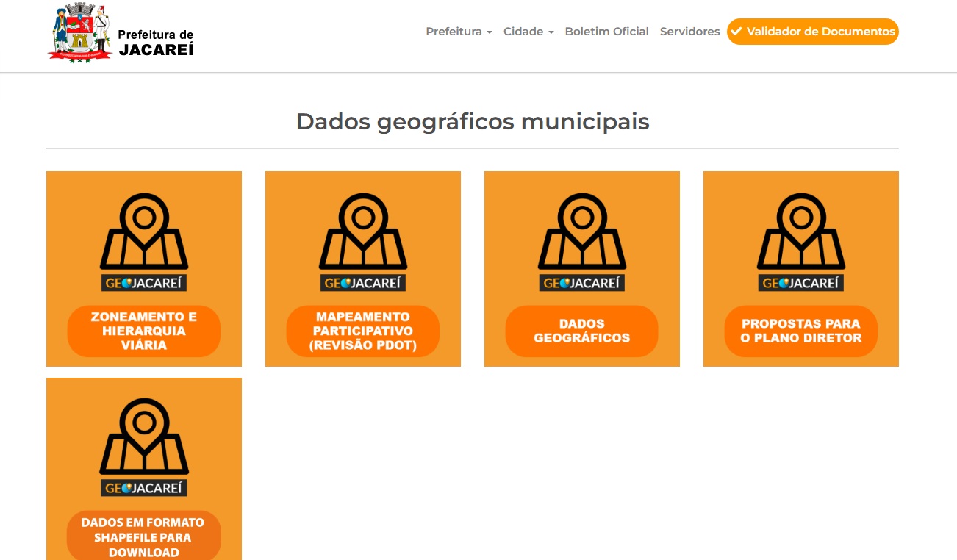Viewport: 957px width, 560px height.
Task: Click the GeoJacareí map pin icon on Zoneamento card
Action: tap(144, 231)
